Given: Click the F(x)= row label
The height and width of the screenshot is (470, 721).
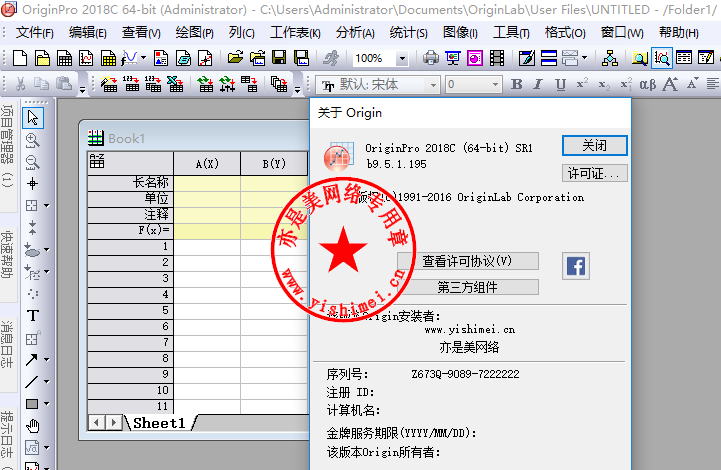Looking at the screenshot, I should point(130,230).
